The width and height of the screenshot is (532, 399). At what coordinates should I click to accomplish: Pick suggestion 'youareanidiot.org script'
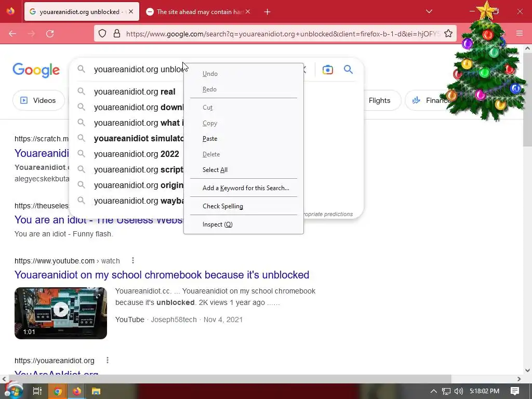139,170
